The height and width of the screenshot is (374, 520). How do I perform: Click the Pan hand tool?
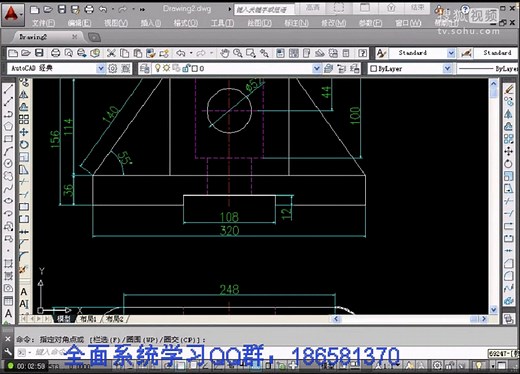pyautogui.click(x=225, y=53)
